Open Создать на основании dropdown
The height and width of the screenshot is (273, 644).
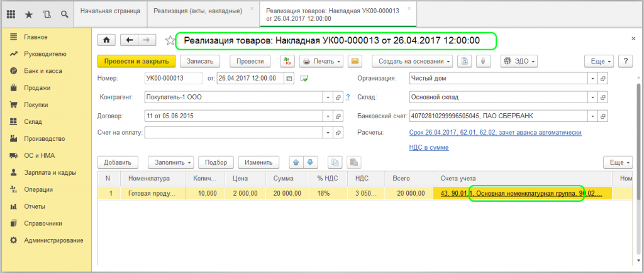pyautogui.click(x=413, y=61)
